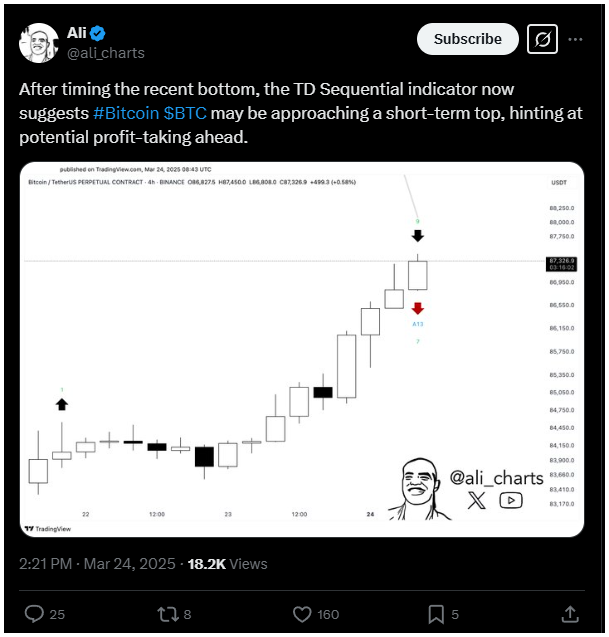Open the three-dot more options menu
This screenshot has width=609, height=637.
575,39
